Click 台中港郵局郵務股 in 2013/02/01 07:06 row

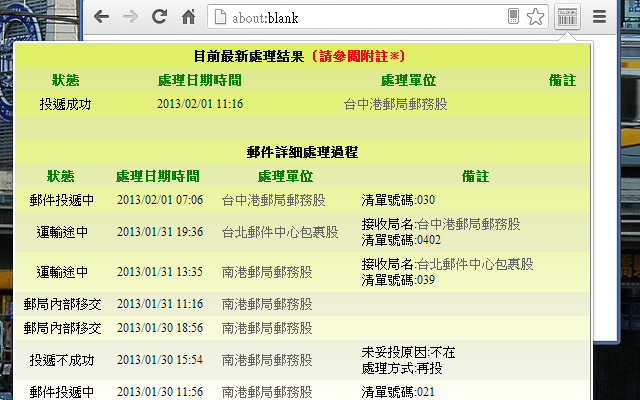[x=273, y=200]
